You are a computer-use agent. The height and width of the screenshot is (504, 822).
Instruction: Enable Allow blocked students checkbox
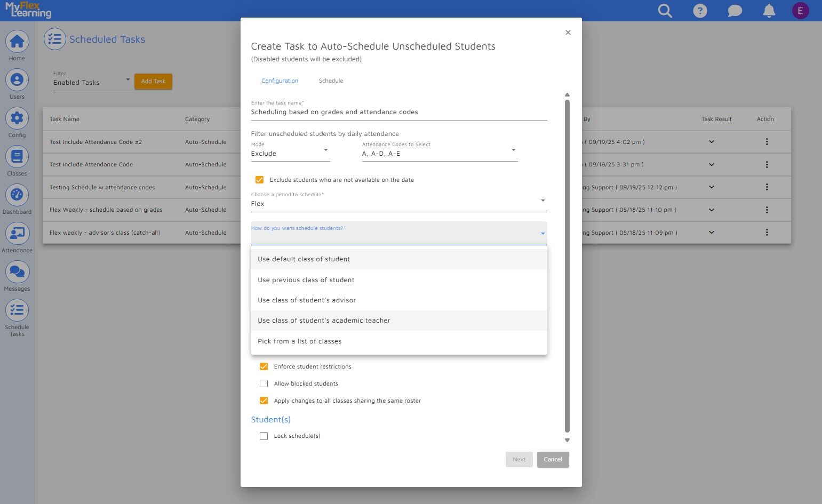point(264,384)
